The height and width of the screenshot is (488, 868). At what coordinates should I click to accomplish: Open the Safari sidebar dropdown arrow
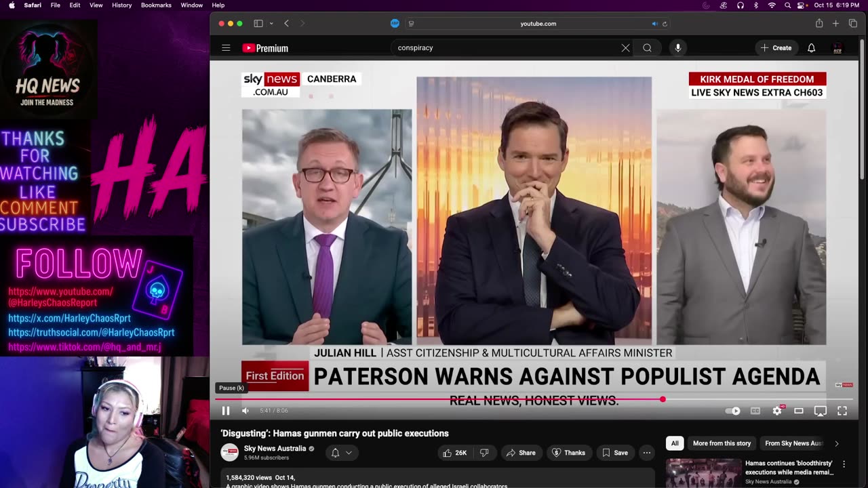point(271,24)
